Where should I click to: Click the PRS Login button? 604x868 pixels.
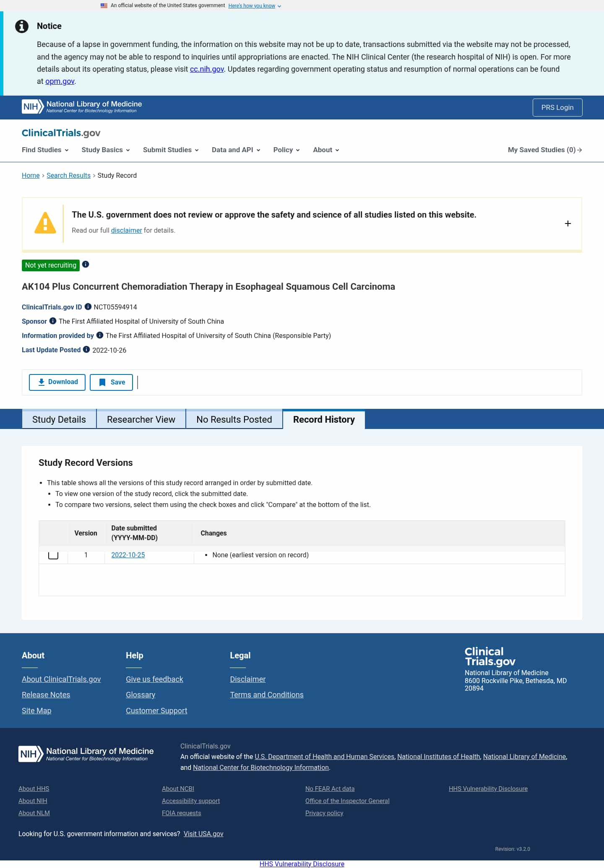pos(557,107)
